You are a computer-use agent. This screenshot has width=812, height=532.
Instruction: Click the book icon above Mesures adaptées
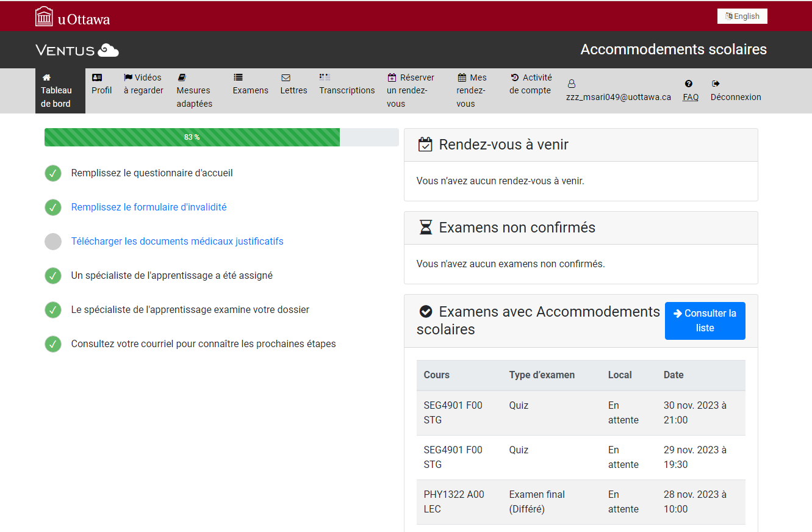(181, 77)
